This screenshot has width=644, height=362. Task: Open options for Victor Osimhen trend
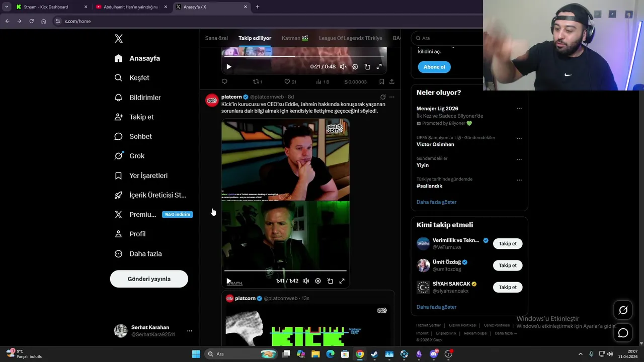pos(519,138)
